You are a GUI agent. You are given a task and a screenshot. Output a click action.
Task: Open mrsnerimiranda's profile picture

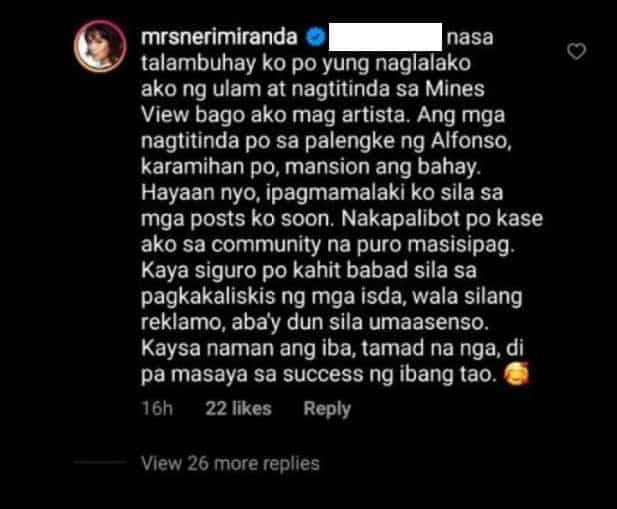100,46
